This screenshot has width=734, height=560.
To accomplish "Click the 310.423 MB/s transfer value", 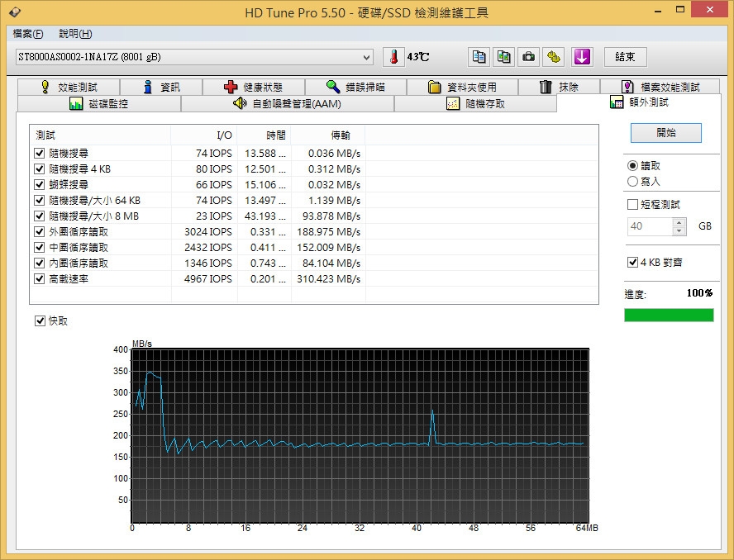I will [329, 279].
